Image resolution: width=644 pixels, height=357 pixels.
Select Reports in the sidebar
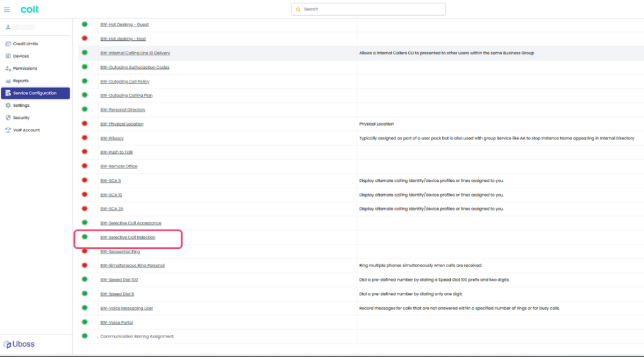click(21, 81)
